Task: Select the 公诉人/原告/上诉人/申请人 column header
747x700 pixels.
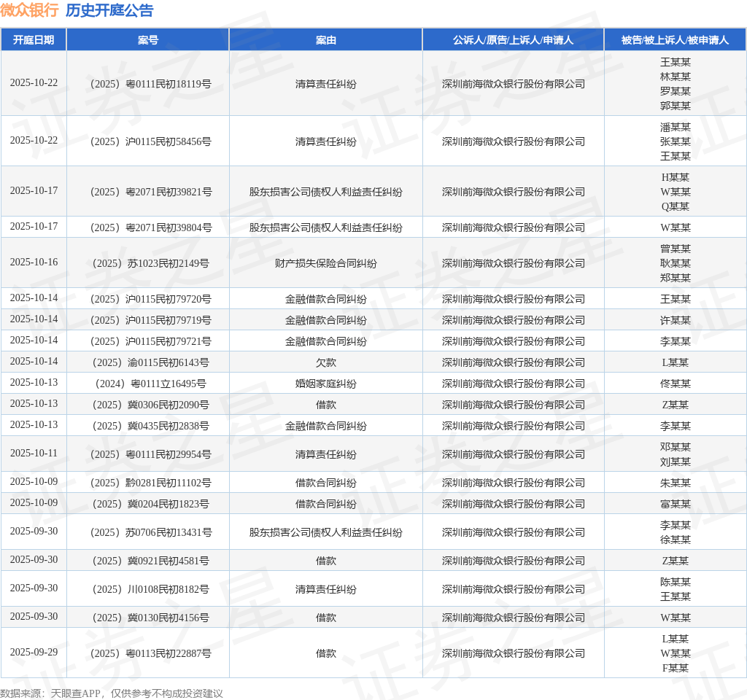Action: pyautogui.click(x=513, y=40)
